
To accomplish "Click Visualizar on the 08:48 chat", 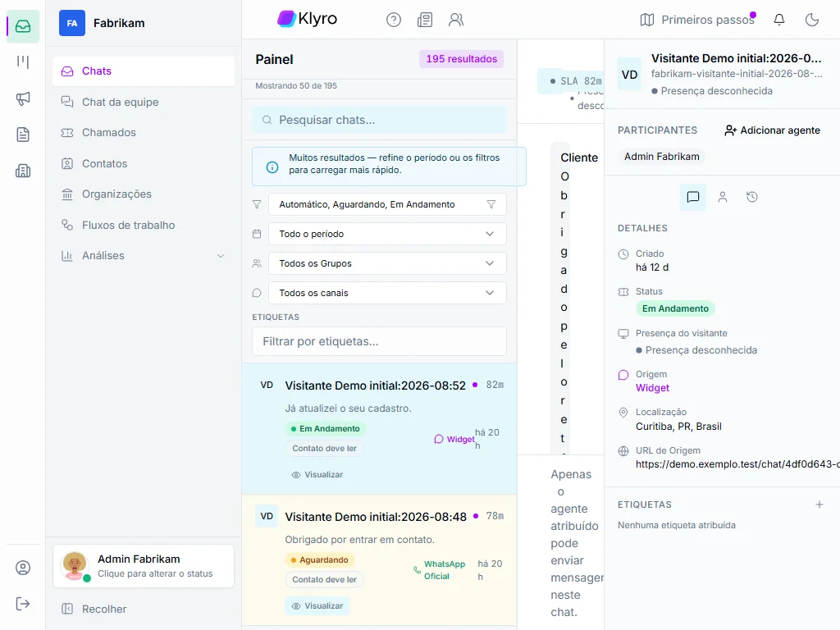I will coord(317,606).
